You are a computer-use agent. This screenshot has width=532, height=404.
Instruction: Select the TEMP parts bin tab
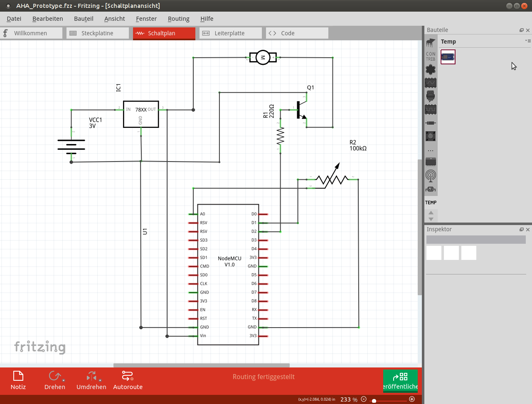tap(431, 203)
